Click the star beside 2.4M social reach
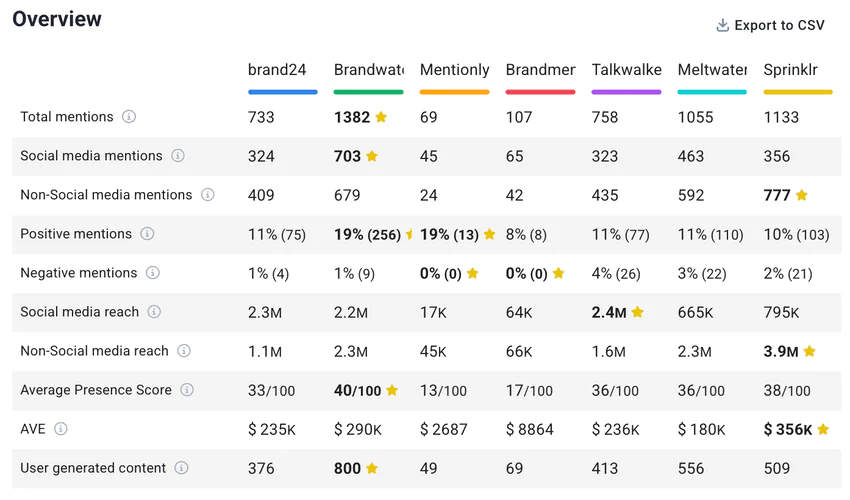This screenshot has width=850, height=500. coord(638,312)
